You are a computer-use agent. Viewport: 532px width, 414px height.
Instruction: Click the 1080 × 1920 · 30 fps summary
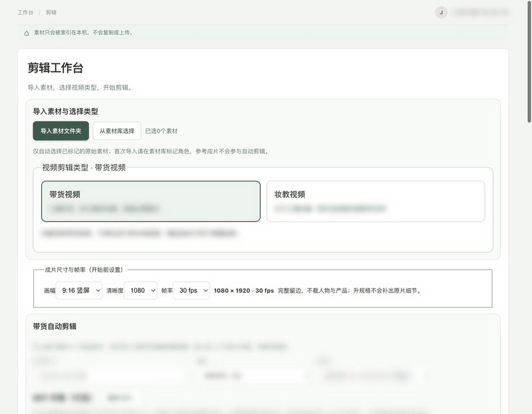tap(243, 291)
